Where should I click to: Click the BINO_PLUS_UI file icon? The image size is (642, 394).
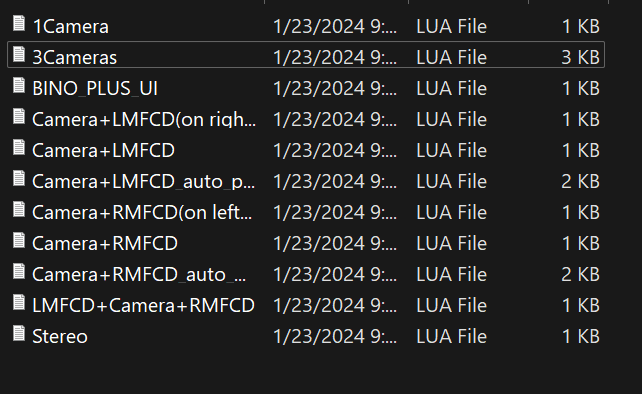(x=19, y=85)
